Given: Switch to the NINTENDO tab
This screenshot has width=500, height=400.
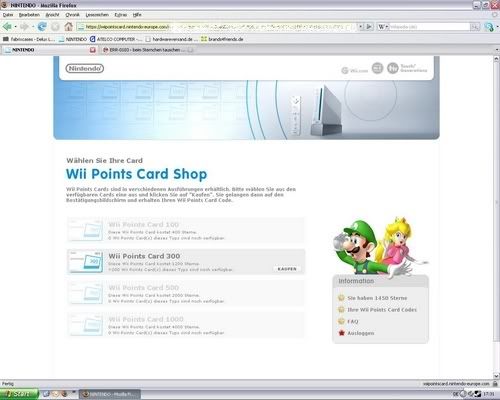Looking at the screenshot, I should tap(47, 50).
